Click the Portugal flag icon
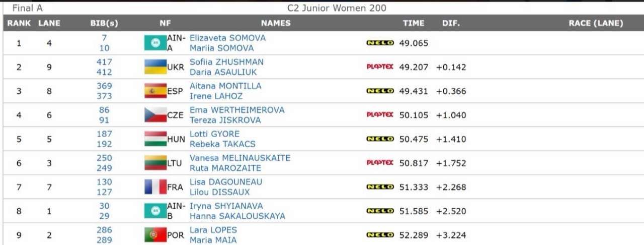The width and height of the screenshot is (644, 245). 155,235
